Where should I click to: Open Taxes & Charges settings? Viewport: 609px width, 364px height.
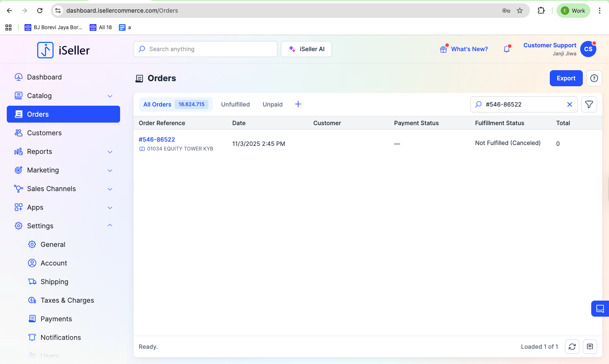tap(67, 300)
